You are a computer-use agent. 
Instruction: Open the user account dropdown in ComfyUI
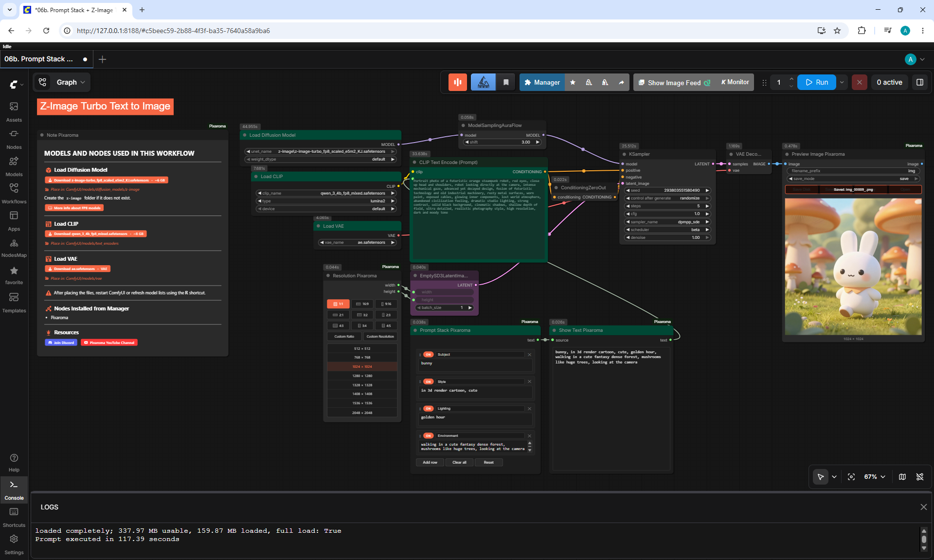(915, 59)
